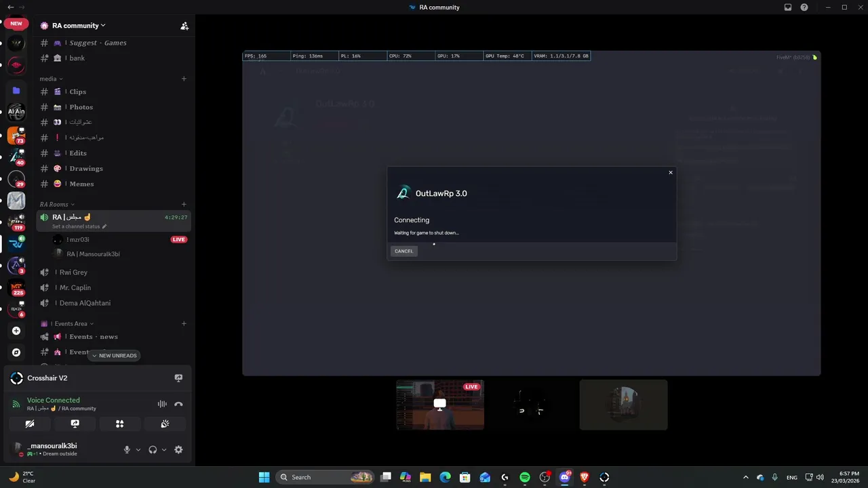Go back with the arrow in title bar
The width and height of the screenshot is (868, 488).
tap(10, 7)
